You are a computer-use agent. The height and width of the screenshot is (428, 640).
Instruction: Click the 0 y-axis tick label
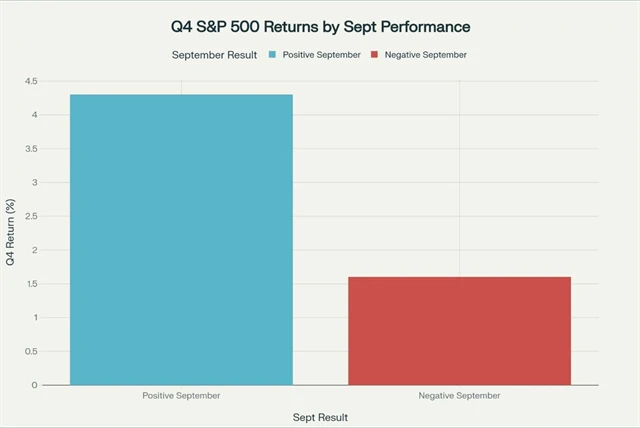(x=35, y=385)
